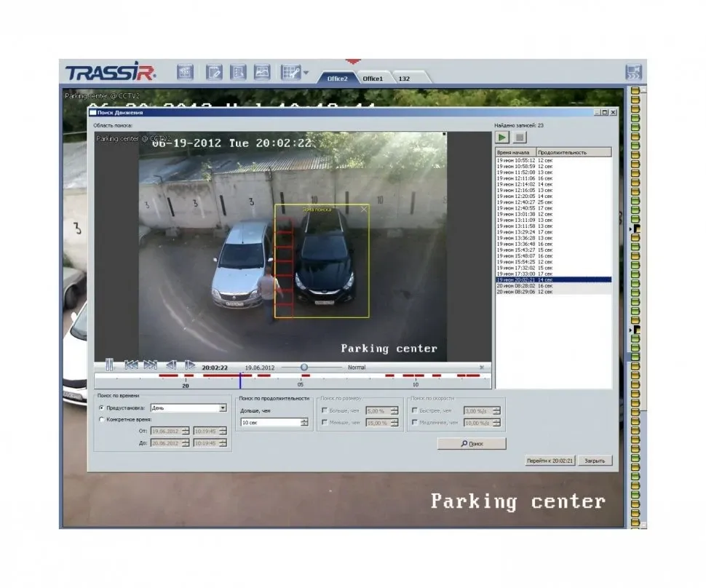Switch to the 132 tab

coord(405,78)
